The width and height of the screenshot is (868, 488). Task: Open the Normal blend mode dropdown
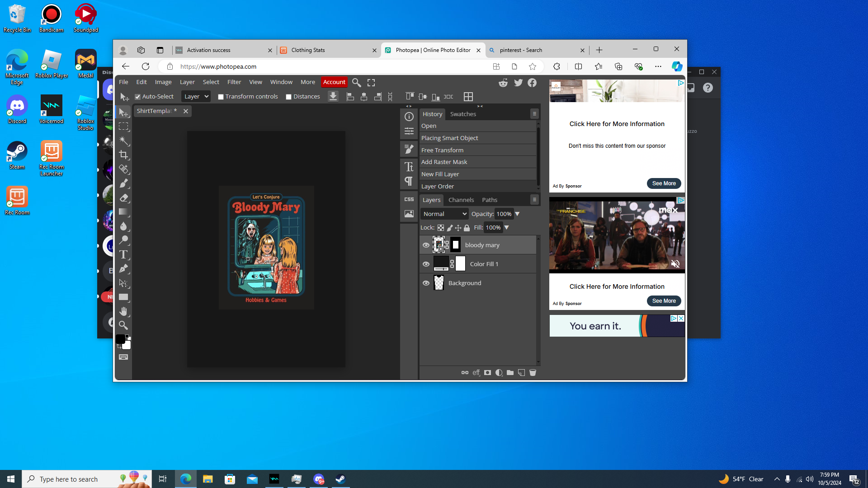point(444,214)
